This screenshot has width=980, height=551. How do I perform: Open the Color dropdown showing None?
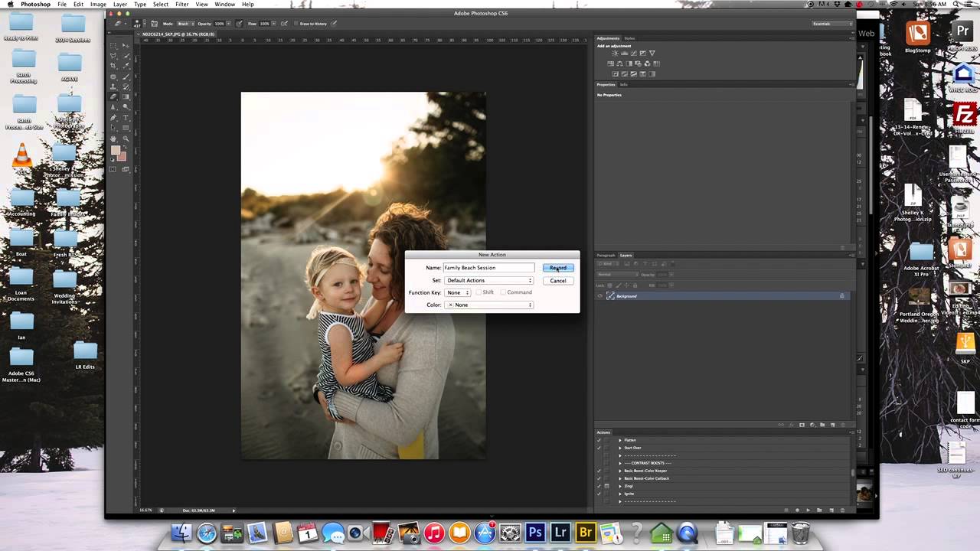point(488,305)
